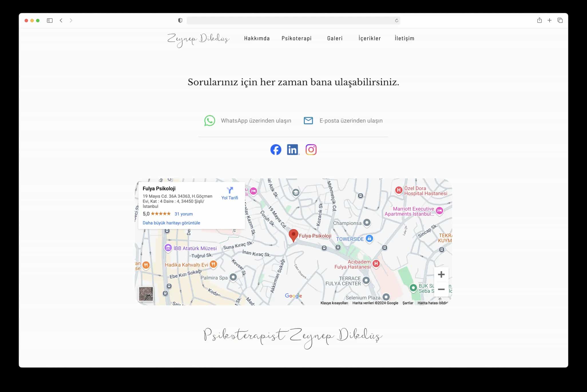
Task: Click the privacy shield icon
Action: [180, 21]
